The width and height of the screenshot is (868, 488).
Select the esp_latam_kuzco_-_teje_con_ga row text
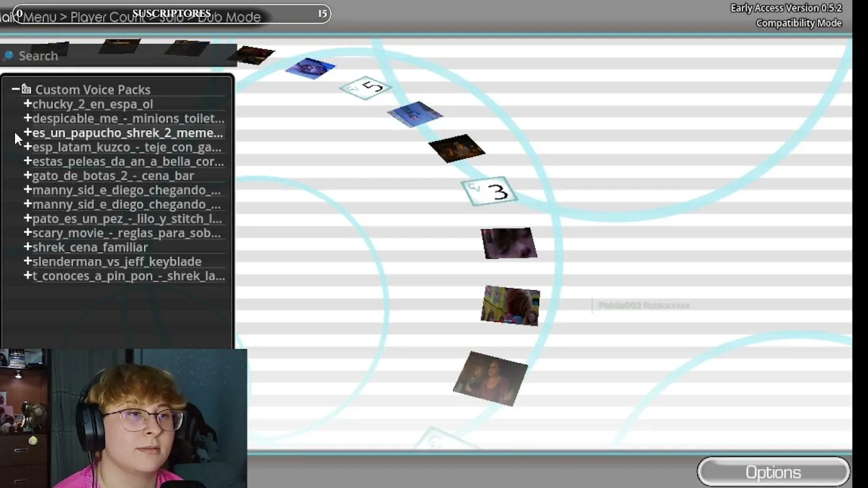tap(127, 147)
